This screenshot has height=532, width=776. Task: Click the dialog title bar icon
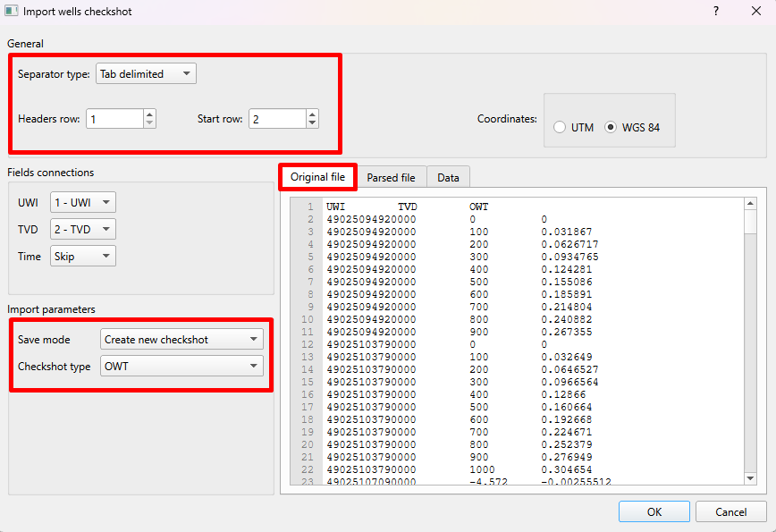coord(12,11)
